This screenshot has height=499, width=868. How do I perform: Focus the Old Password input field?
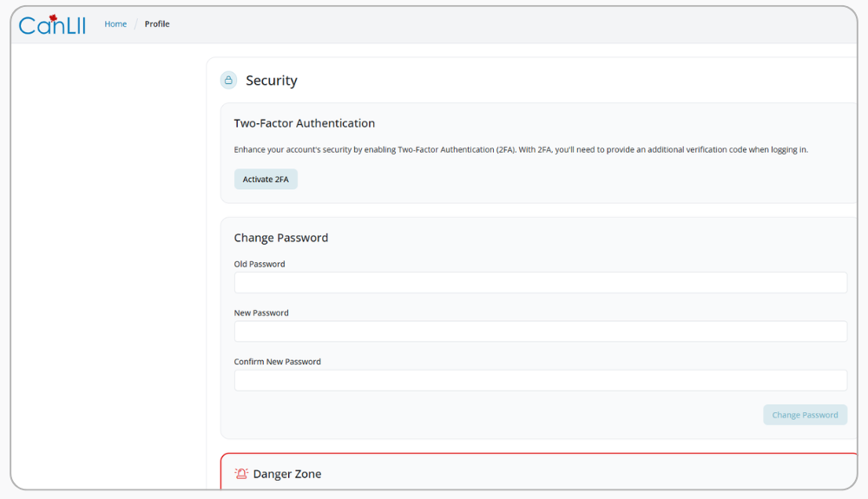pyautogui.click(x=540, y=283)
